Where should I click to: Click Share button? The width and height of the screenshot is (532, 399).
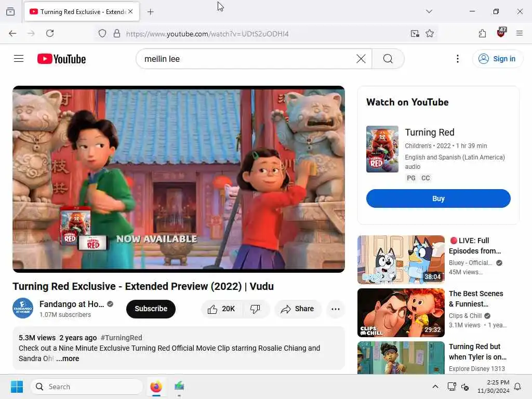[x=298, y=309]
